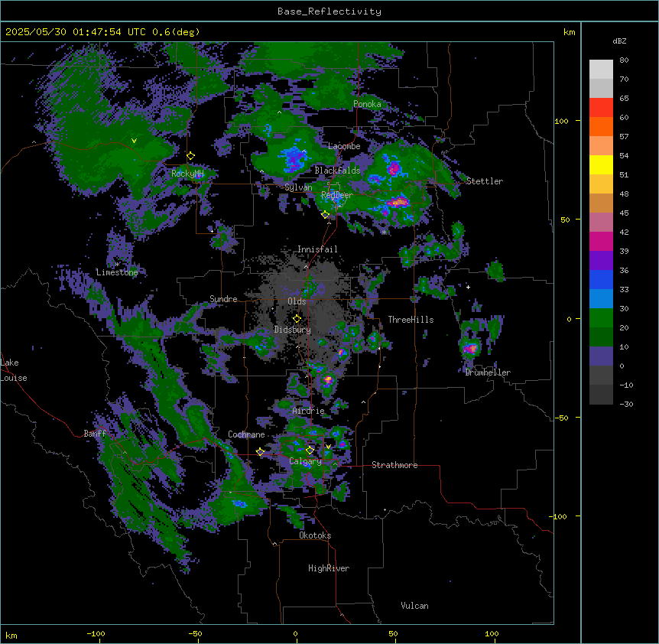Click the Didsbury town label
Image resolution: width=659 pixels, height=644 pixels.
(x=293, y=330)
